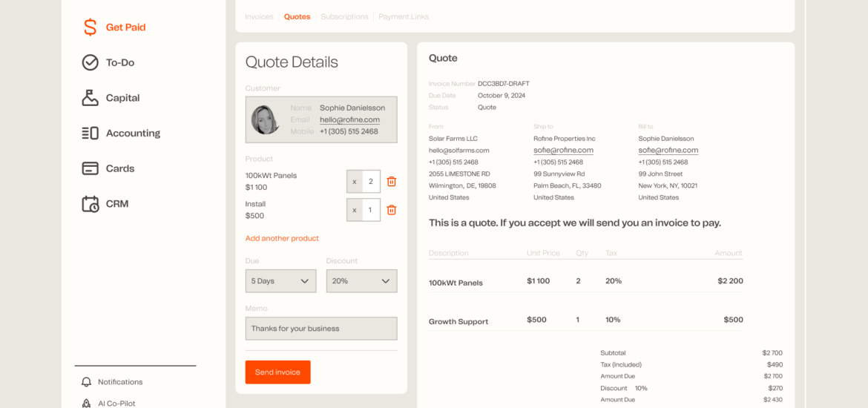Viewport: 868px width, 408px height.
Task: Click the Memo text field
Action: (x=321, y=329)
